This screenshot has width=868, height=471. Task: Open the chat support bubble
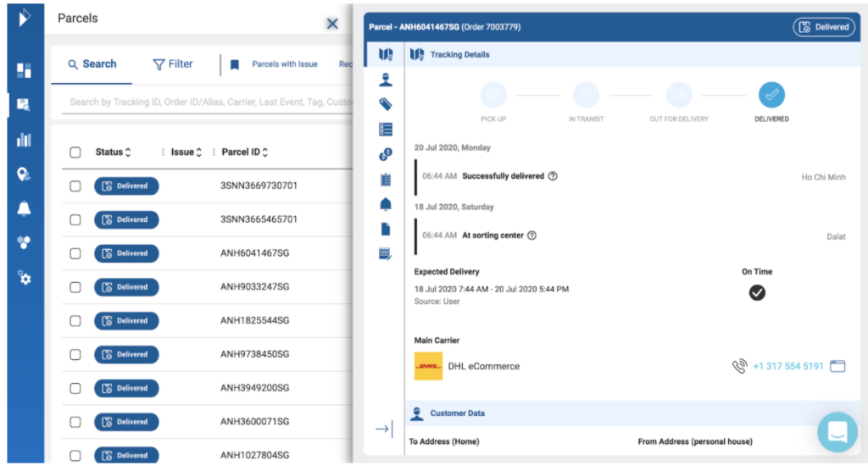point(837,432)
